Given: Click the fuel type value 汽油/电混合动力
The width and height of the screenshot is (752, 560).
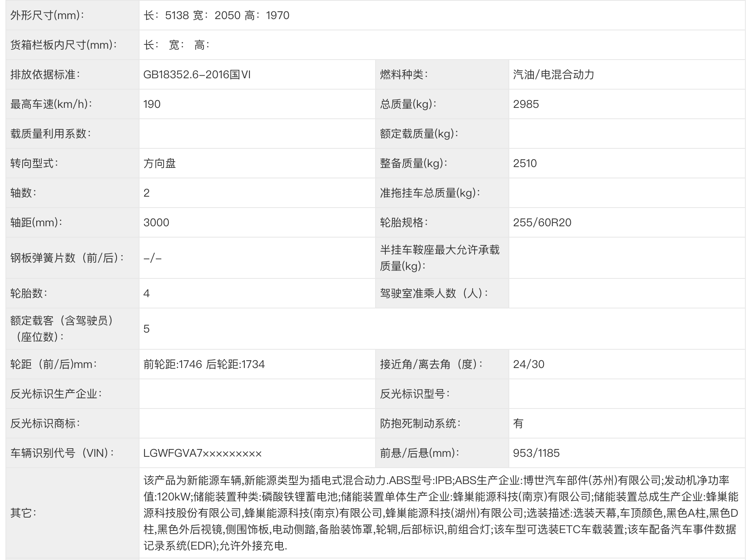Looking at the screenshot, I should click(x=553, y=74).
